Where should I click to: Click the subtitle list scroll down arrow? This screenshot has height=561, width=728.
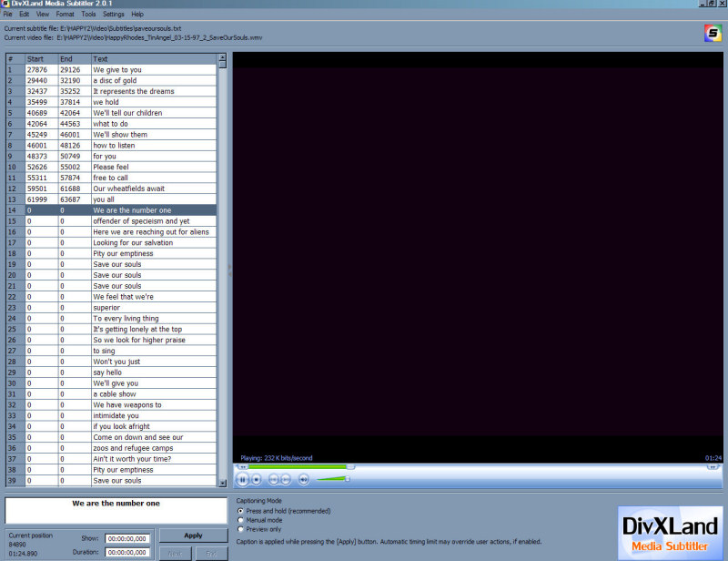[222, 483]
